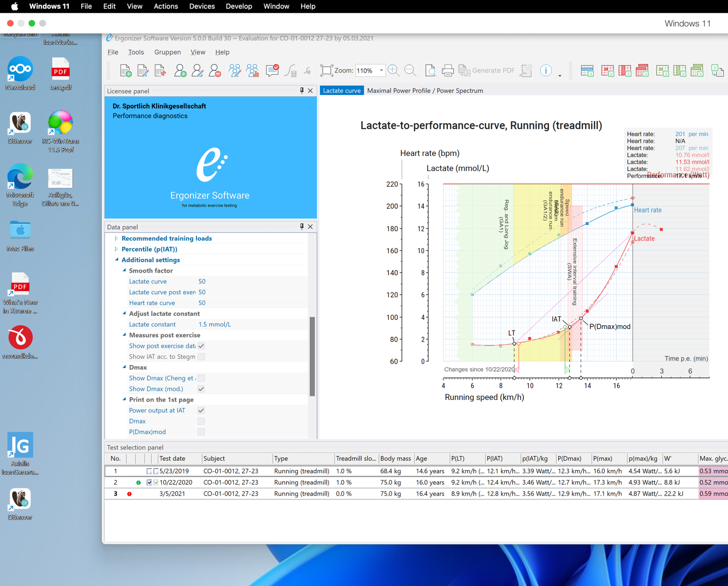This screenshot has width=728, height=586.
Task: Click the first red Excel export icon
Action: pos(608,70)
